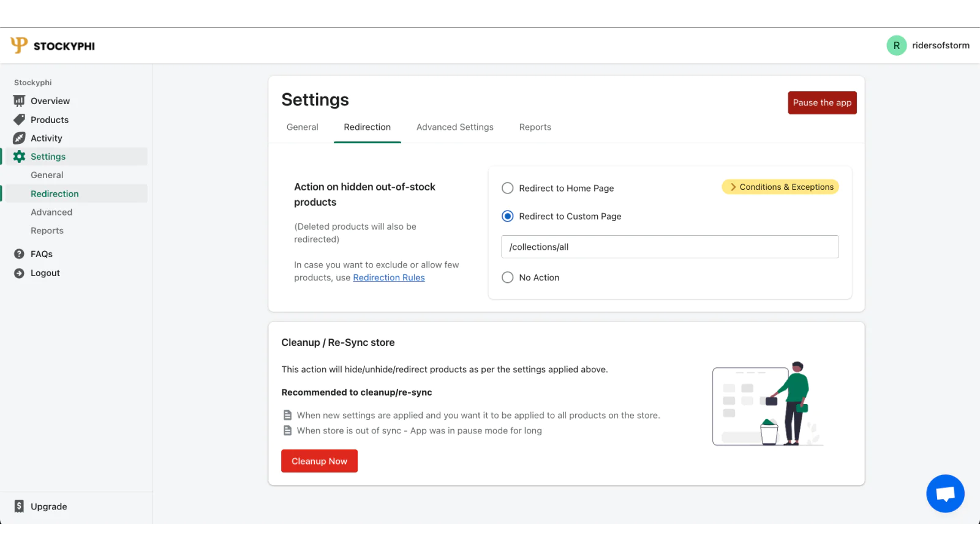
Task: Select Redirect to Home Page option
Action: [507, 188]
